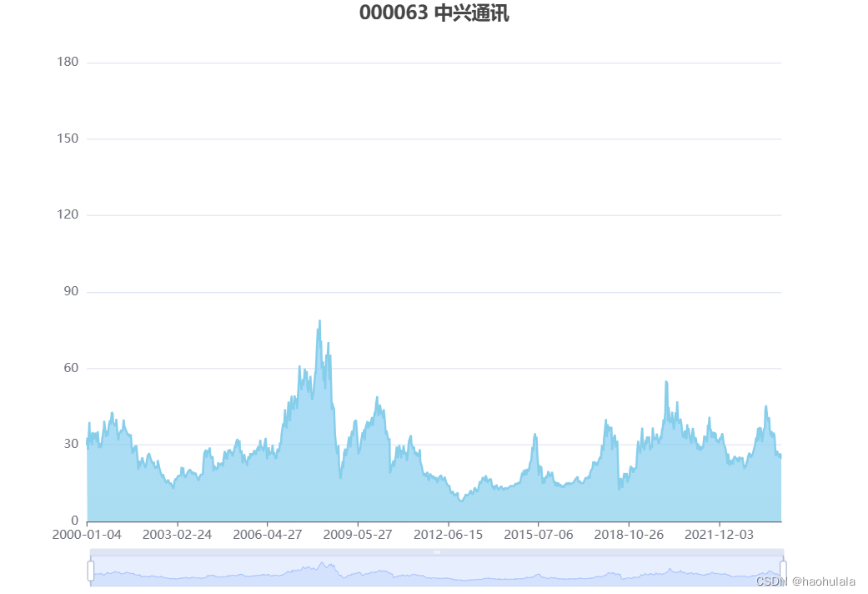Click the x-axis label 2009-05-27

[x=358, y=535]
